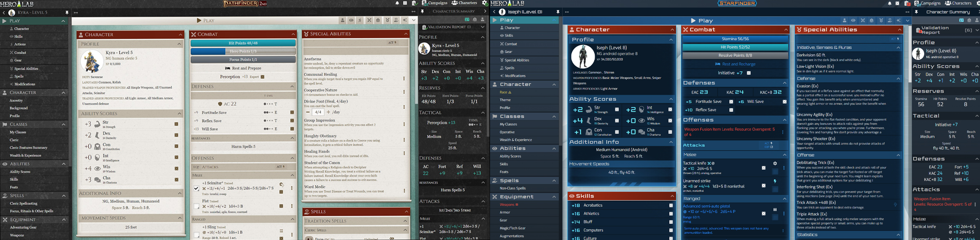Open Ancestry in Pathfinder sidebar
The width and height of the screenshot is (980, 240).
pyautogui.click(x=16, y=100)
